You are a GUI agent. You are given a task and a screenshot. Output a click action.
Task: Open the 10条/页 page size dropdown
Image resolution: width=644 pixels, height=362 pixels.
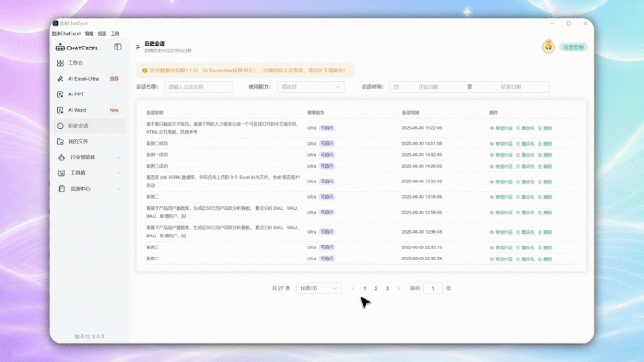pyautogui.click(x=318, y=288)
